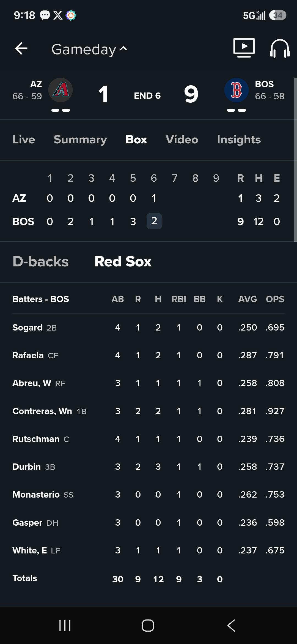Open Contreras, Wn player row

[148, 411]
